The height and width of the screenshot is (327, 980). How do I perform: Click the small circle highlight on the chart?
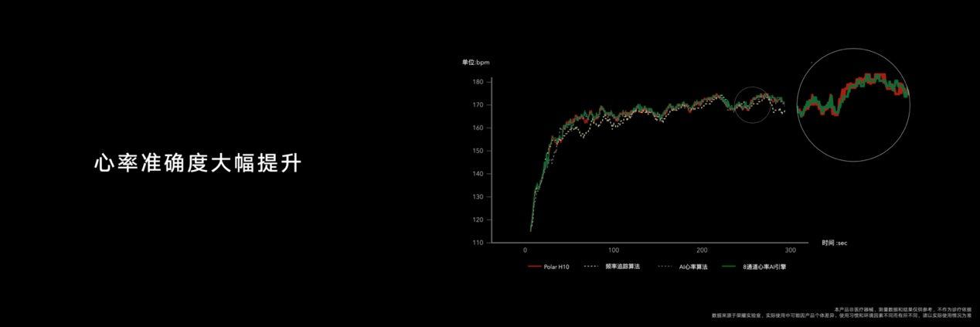coord(752,105)
